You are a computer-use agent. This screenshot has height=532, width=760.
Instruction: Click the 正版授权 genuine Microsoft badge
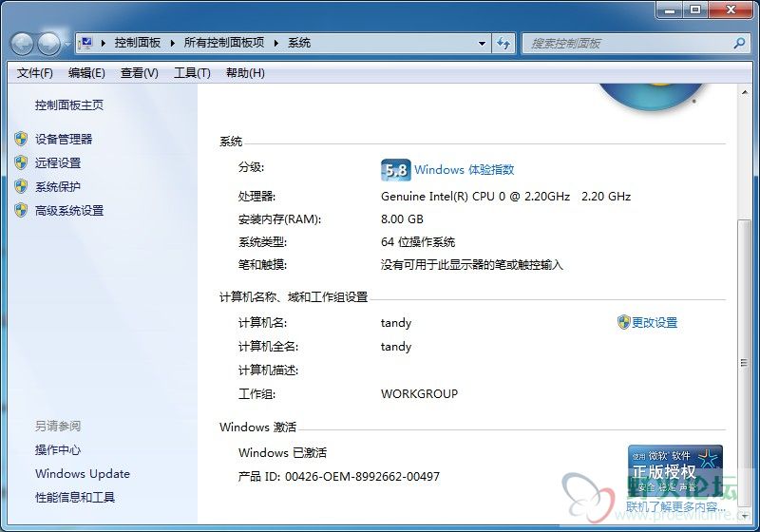pos(675,470)
